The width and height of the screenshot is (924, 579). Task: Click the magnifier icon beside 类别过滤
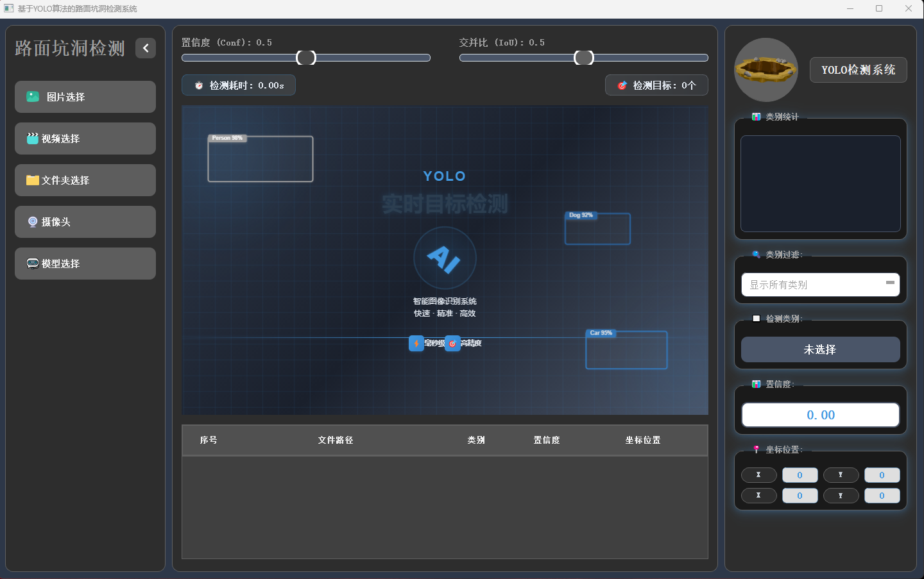(x=757, y=255)
